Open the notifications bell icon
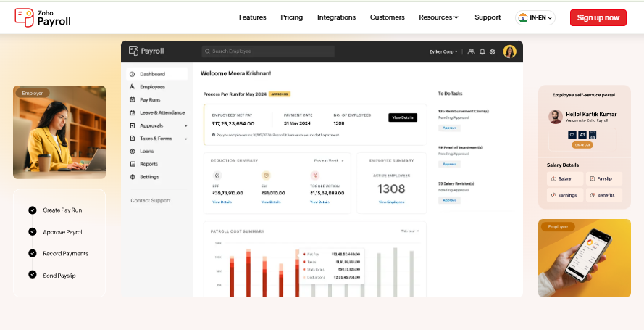The width and height of the screenshot is (644, 330). [482, 51]
